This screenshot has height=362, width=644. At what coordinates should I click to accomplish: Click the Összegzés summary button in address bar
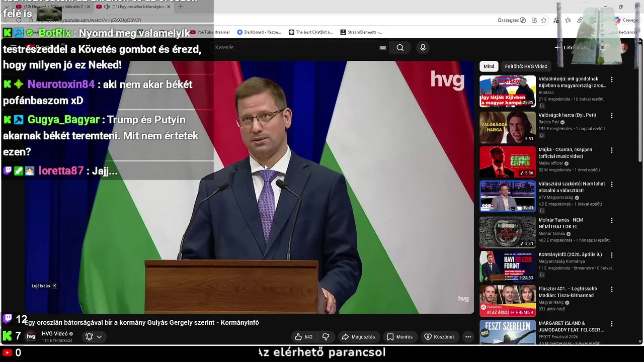click(x=512, y=20)
